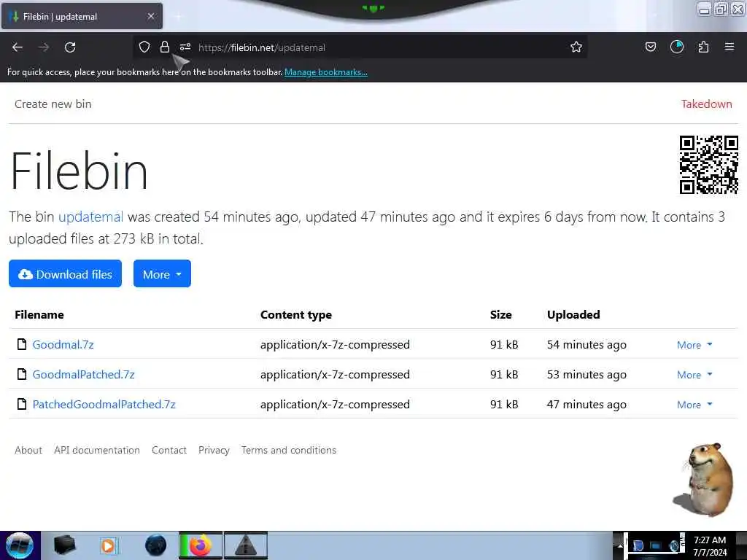The width and height of the screenshot is (747, 560).
Task: Open site permissions icon in address bar
Action: (185, 47)
